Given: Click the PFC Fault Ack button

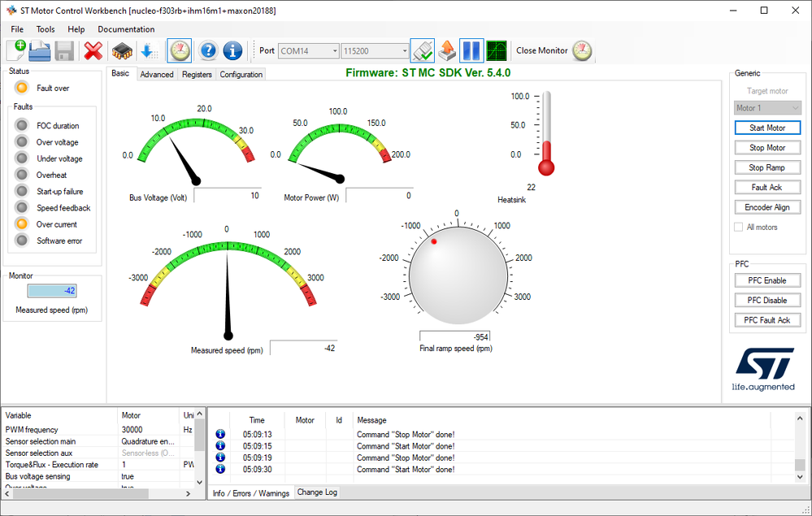Looking at the screenshot, I should [767, 320].
